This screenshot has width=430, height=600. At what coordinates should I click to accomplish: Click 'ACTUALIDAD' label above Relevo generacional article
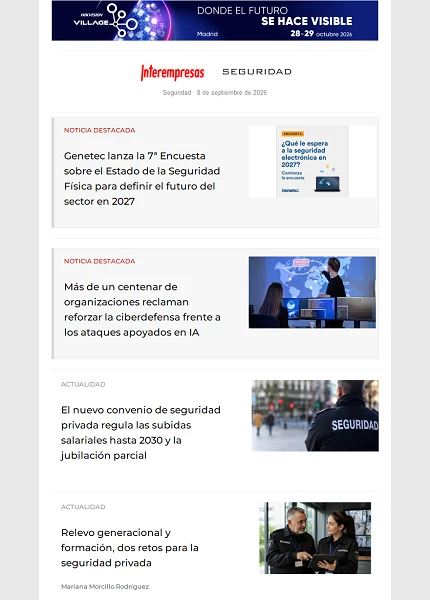83,507
